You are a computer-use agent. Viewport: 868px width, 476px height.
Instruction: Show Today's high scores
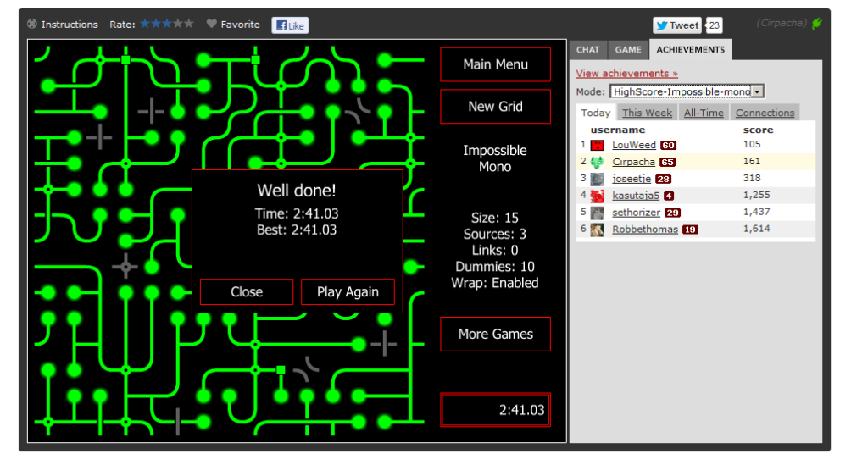(596, 113)
